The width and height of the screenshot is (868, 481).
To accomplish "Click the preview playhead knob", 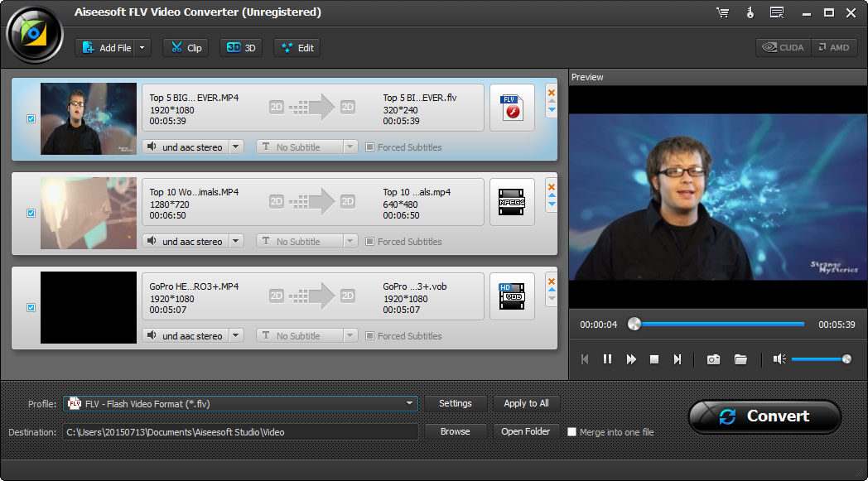I will [634, 325].
